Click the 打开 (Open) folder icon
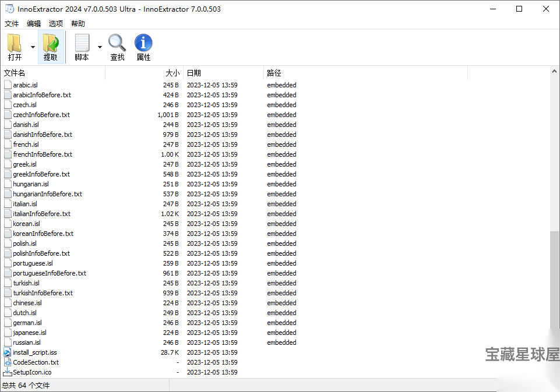This screenshot has height=392, width=560. tap(15, 44)
